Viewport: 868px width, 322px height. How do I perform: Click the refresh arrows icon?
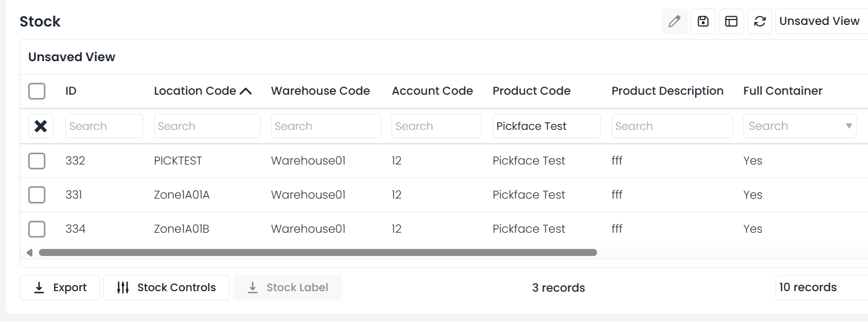760,22
